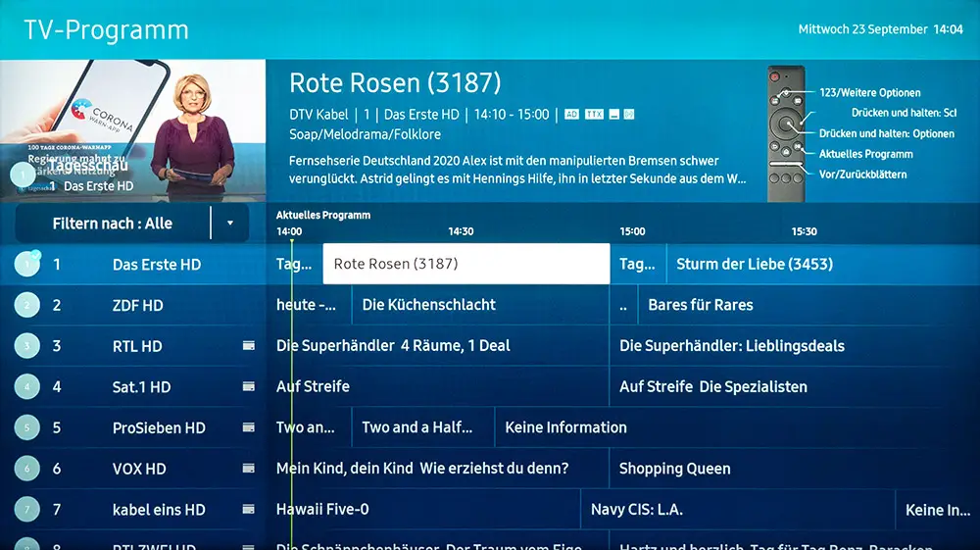Click the AD audio description icon
This screenshot has width=980, height=550.
click(x=572, y=115)
